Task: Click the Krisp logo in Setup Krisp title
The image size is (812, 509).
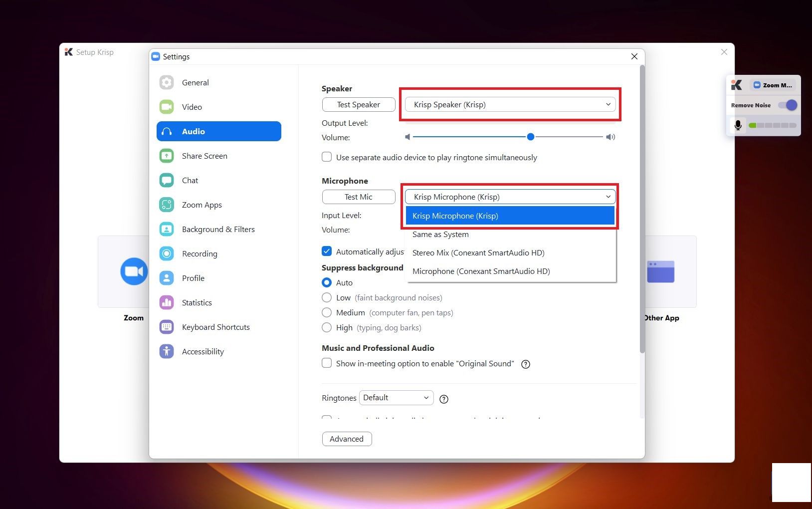Action: coord(69,52)
